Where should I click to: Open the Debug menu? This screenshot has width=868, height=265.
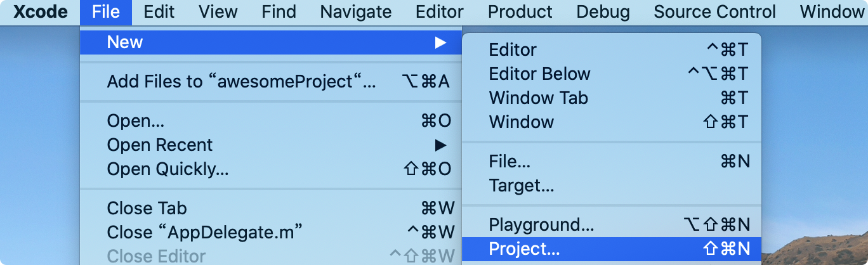[x=603, y=12]
